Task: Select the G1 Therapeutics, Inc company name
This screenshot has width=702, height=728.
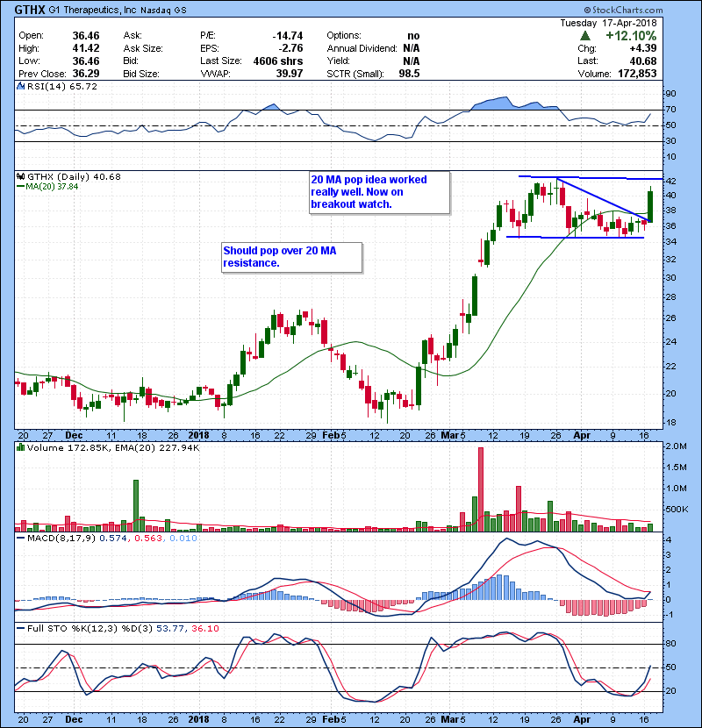Action: pos(91,10)
